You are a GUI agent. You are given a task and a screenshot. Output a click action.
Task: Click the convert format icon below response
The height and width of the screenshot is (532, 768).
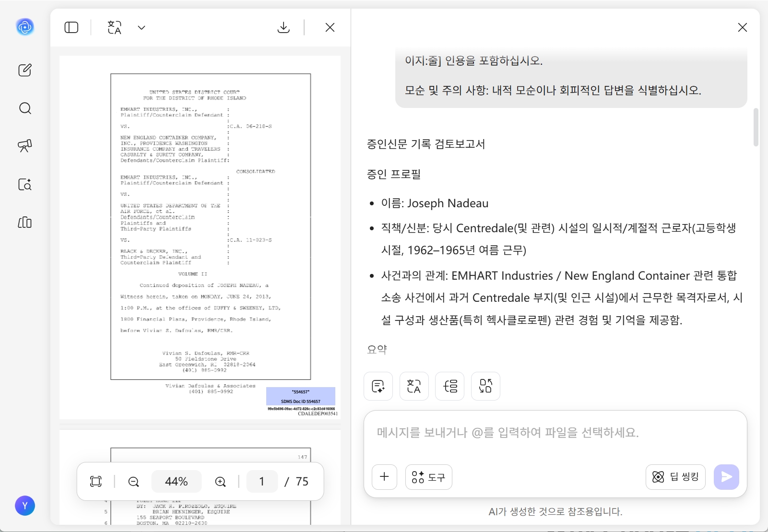click(485, 386)
